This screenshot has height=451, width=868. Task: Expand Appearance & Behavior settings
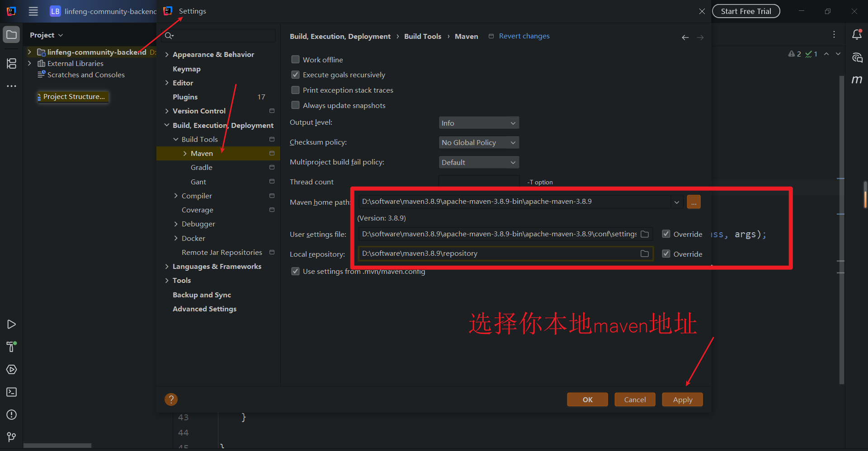click(167, 55)
